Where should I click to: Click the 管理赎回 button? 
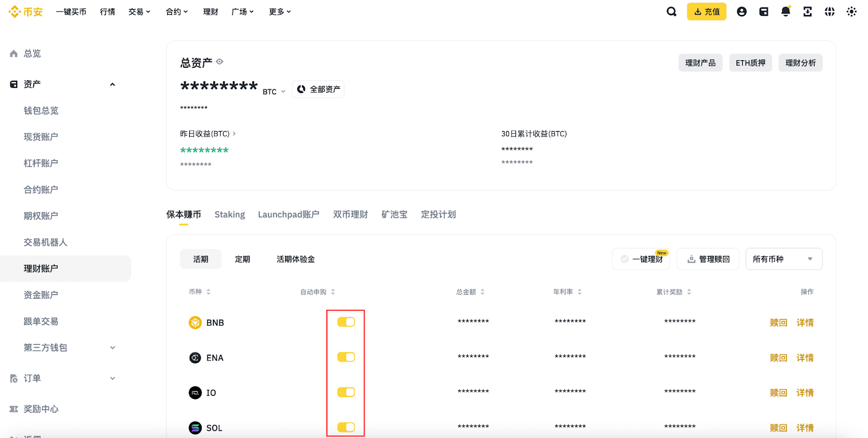708,259
